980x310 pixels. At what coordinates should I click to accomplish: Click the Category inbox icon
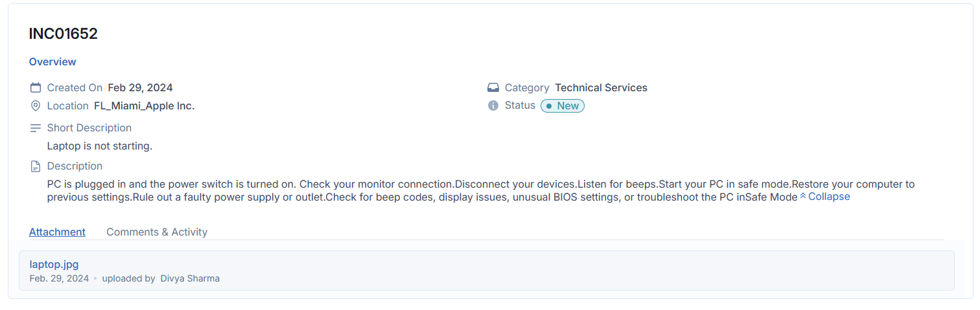493,87
